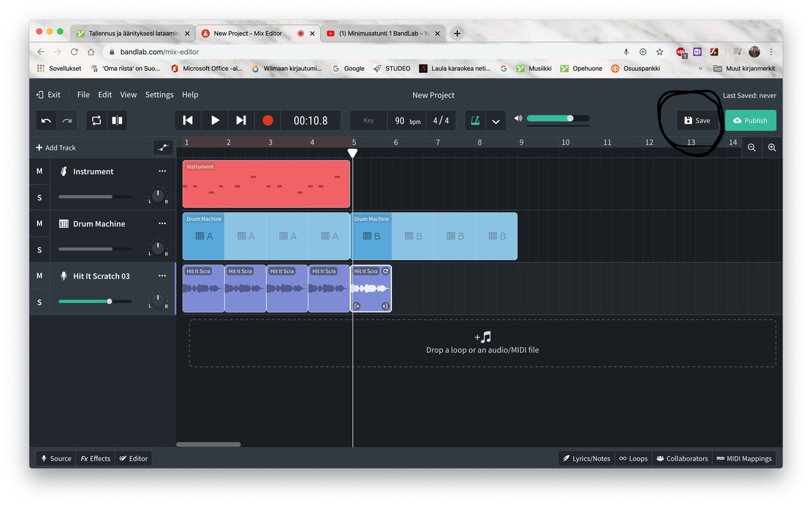
Task: Start playback with the play button
Action: tap(215, 121)
